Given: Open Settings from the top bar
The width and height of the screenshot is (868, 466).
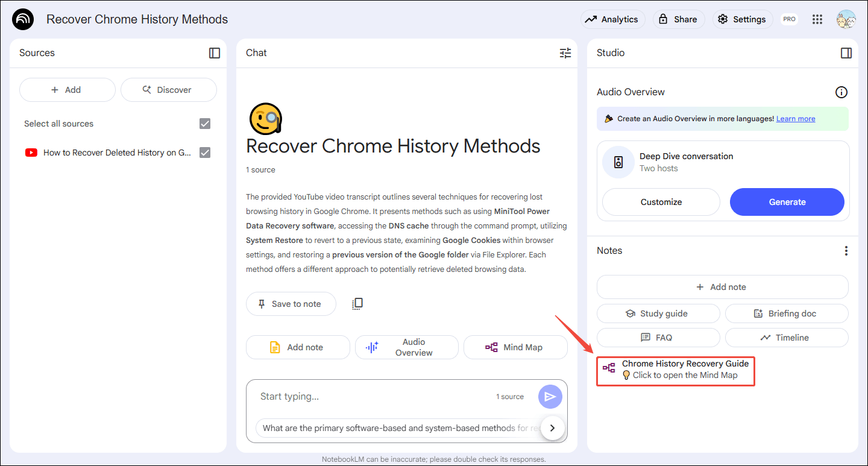Looking at the screenshot, I should coord(743,19).
